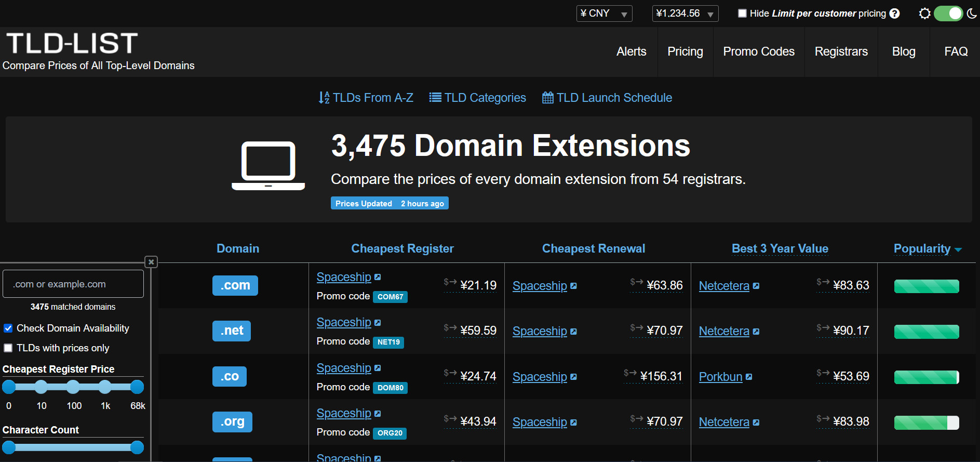Open TLDs From A-Z link
Screen dimensions: 980x462
click(366, 98)
